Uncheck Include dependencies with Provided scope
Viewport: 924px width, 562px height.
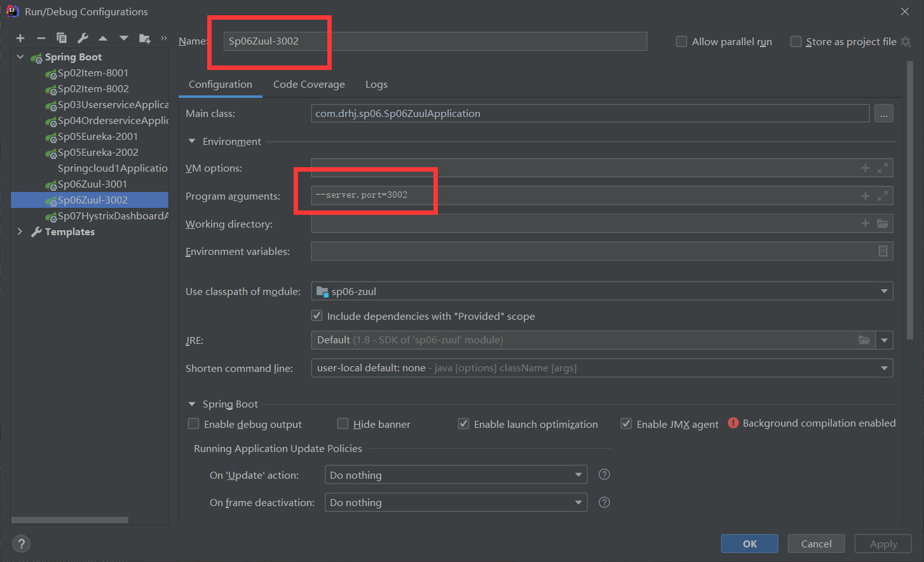click(x=316, y=315)
